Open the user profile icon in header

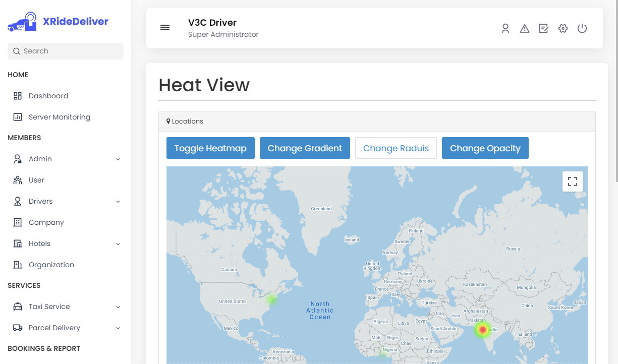click(x=505, y=29)
